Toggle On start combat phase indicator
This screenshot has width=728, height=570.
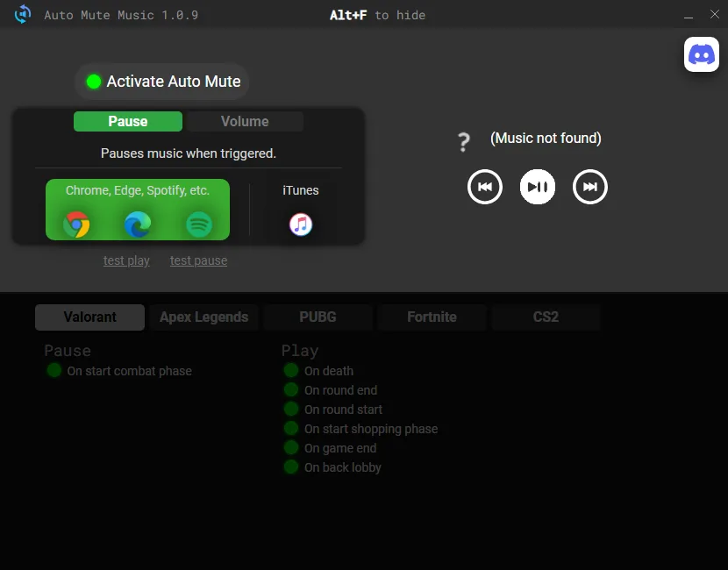(54, 370)
